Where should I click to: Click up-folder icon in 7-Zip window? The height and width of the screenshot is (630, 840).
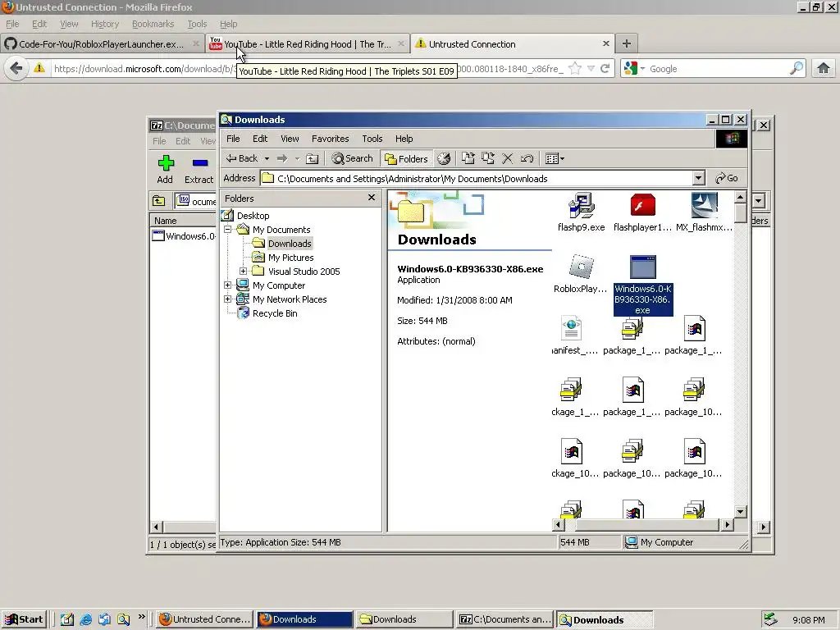pyautogui.click(x=158, y=201)
